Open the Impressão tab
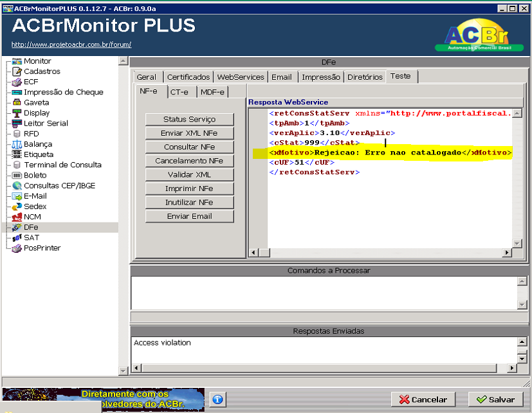The height and width of the screenshot is (413, 532). pyautogui.click(x=321, y=77)
